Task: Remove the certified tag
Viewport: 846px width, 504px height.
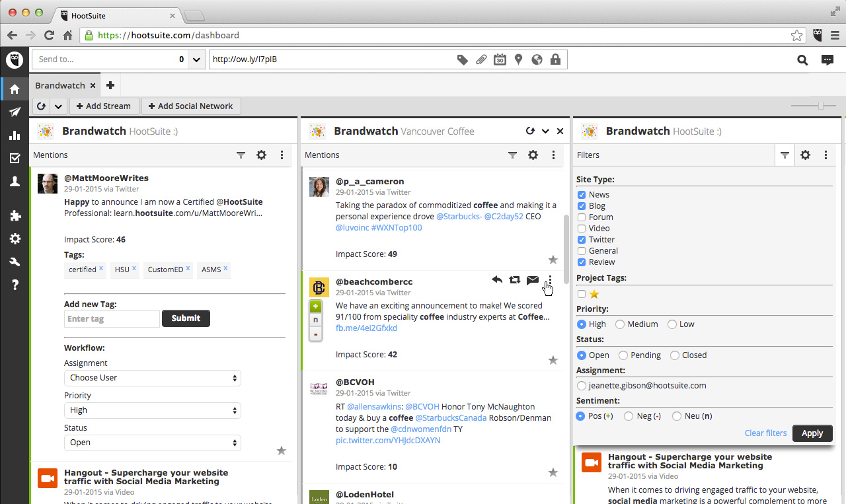Action: point(101,268)
